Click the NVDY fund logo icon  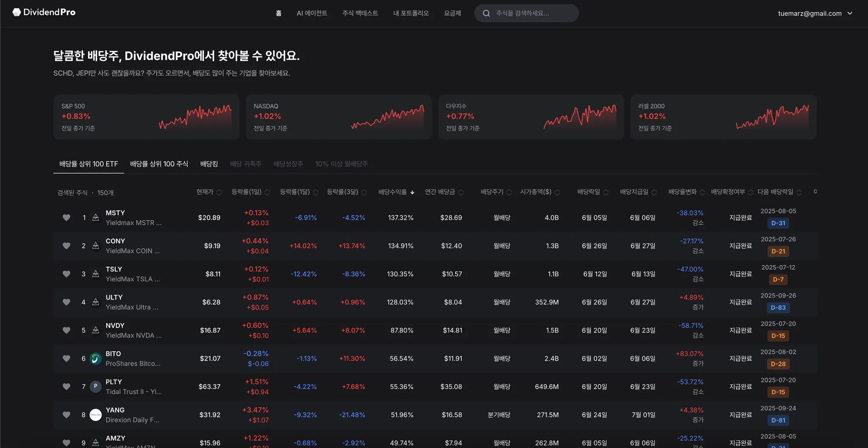click(96, 330)
